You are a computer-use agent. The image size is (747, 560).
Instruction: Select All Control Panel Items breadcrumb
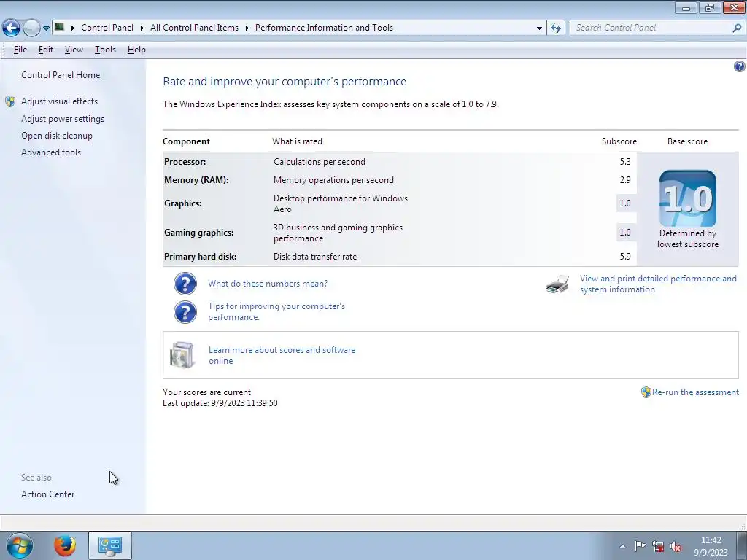point(194,28)
